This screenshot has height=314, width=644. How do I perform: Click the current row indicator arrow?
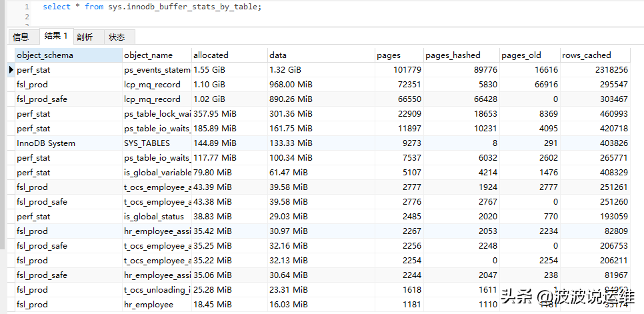(x=11, y=70)
